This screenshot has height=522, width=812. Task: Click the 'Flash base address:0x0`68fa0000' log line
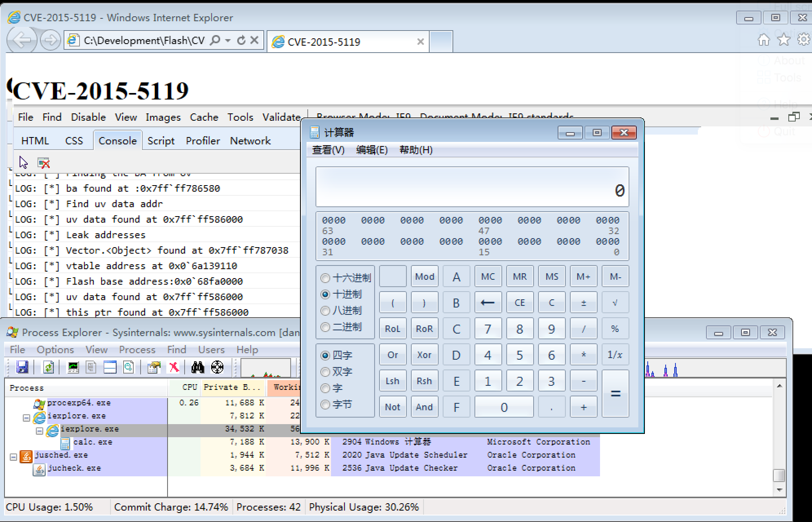(x=154, y=281)
